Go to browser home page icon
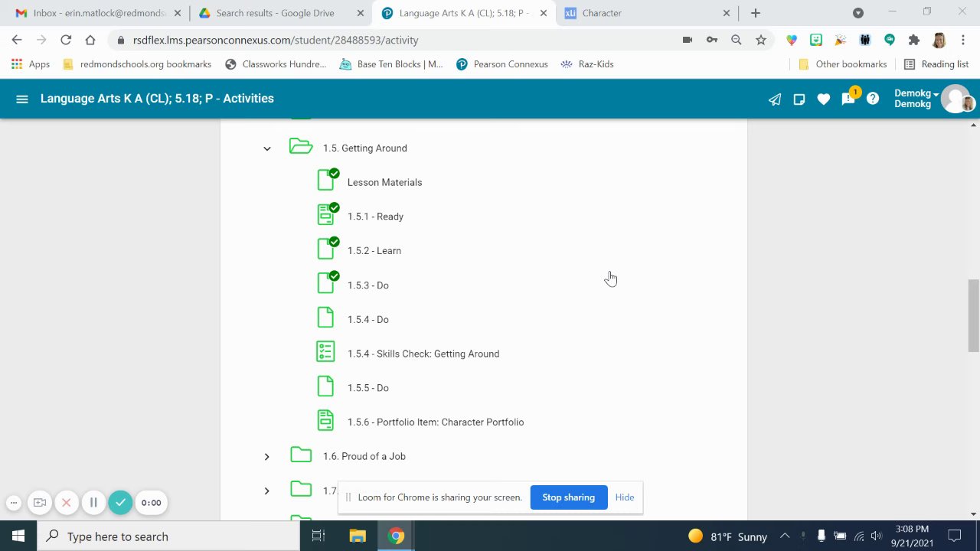Viewport: 980px width, 551px height. [90, 40]
